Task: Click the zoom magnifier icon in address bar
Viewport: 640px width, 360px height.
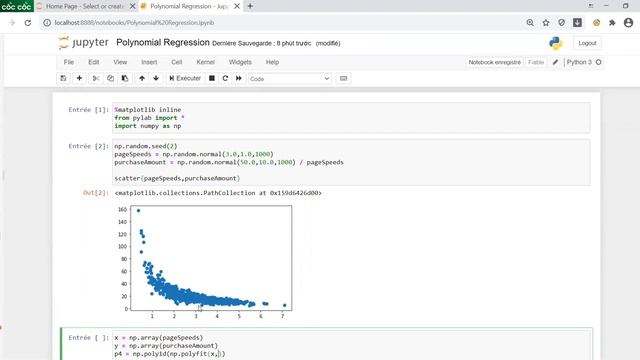Action: pyautogui.click(x=530, y=23)
